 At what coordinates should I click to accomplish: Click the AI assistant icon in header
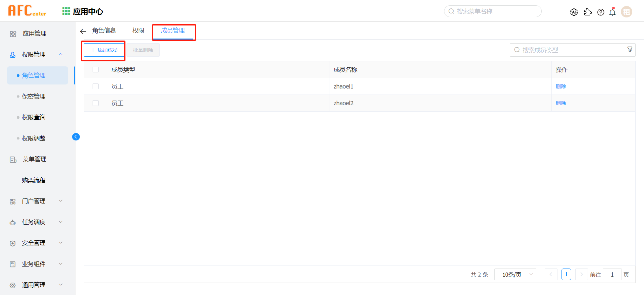574,12
